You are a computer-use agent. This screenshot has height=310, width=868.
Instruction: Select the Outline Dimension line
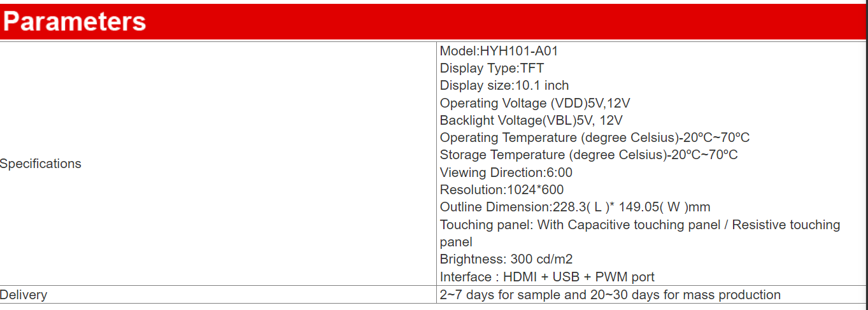click(574, 207)
